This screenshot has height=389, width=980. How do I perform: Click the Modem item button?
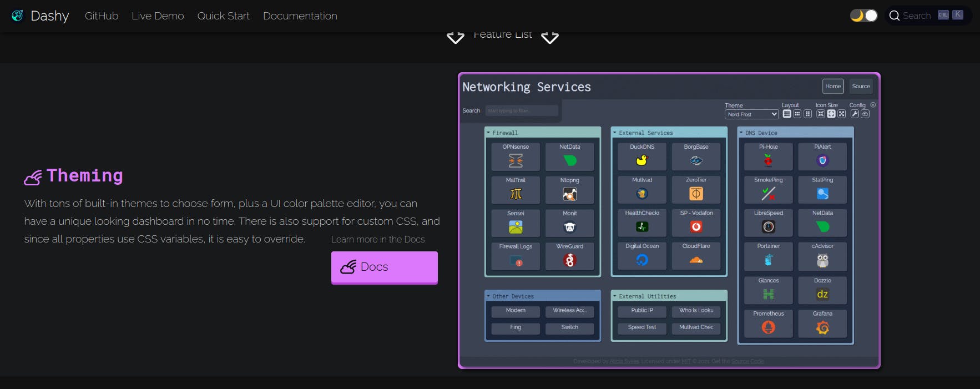[516, 311]
